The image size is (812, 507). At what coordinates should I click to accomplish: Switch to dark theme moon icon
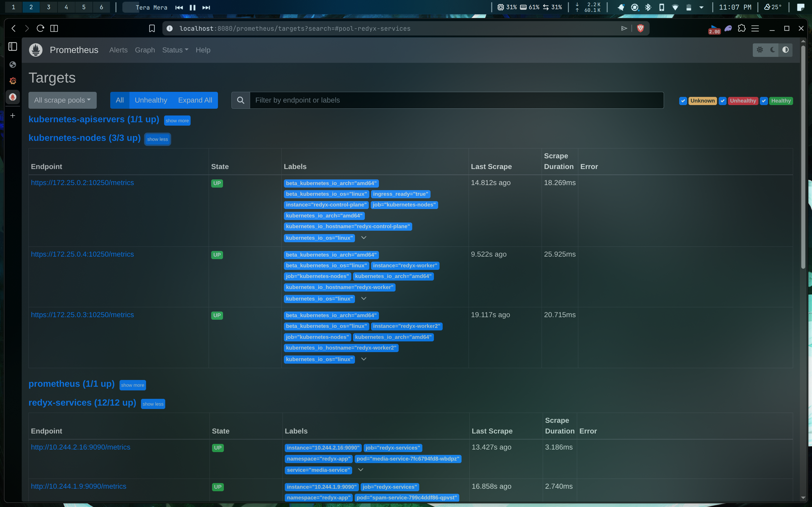pos(773,50)
